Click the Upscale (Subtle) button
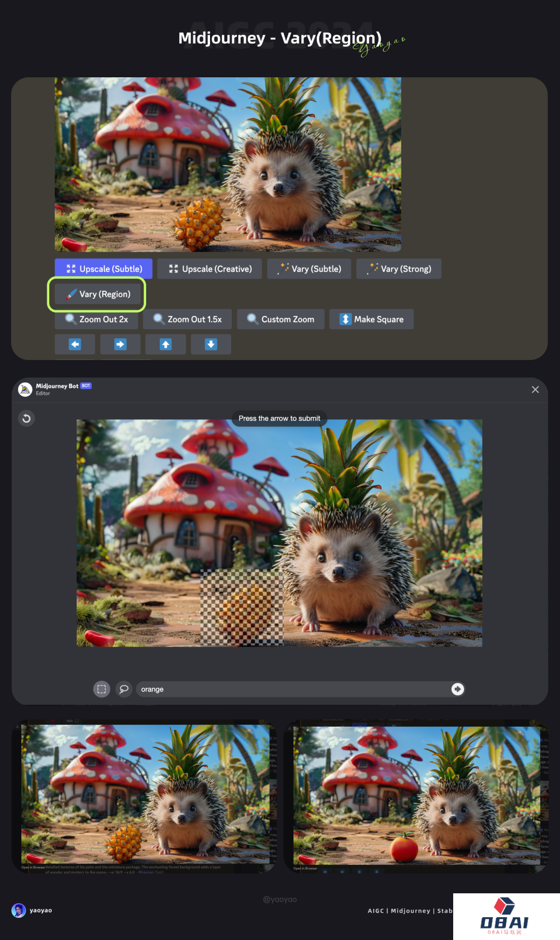Image resolution: width=560 pixels, height=940 pixels. click(x=104, y=269)
